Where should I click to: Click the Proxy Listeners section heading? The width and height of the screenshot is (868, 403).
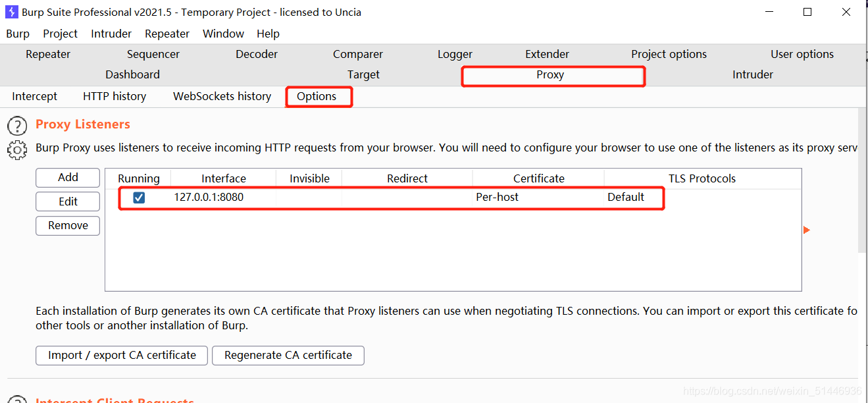point(83,124)
